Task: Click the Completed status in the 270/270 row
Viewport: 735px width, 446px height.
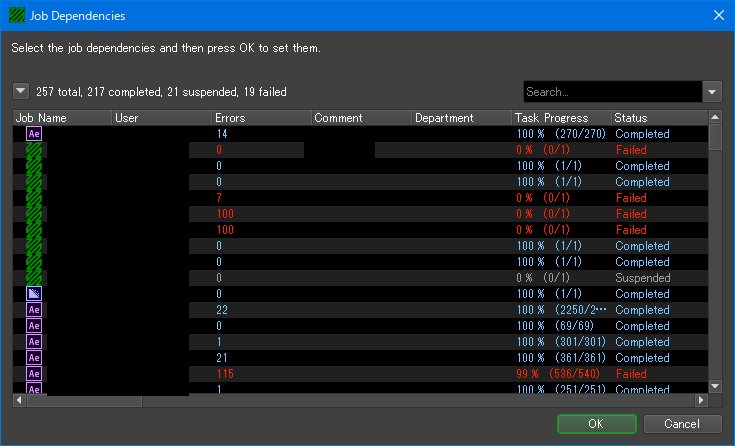Action: pyautogui.click(x=642, y=134)
